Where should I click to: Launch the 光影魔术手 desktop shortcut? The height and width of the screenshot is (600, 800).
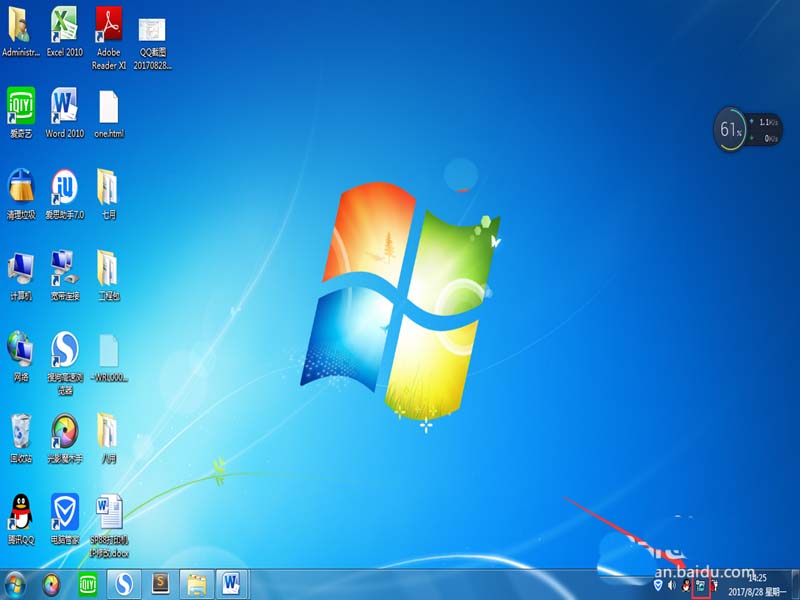pyautogui.click(x=65, y=438)
